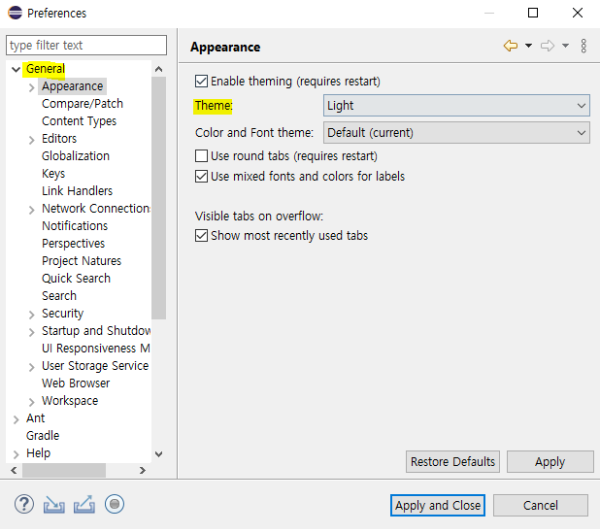Viewport: 600px width, 529px height.
Task: Select Compare/Patch preference page
Action: [82, 104]
